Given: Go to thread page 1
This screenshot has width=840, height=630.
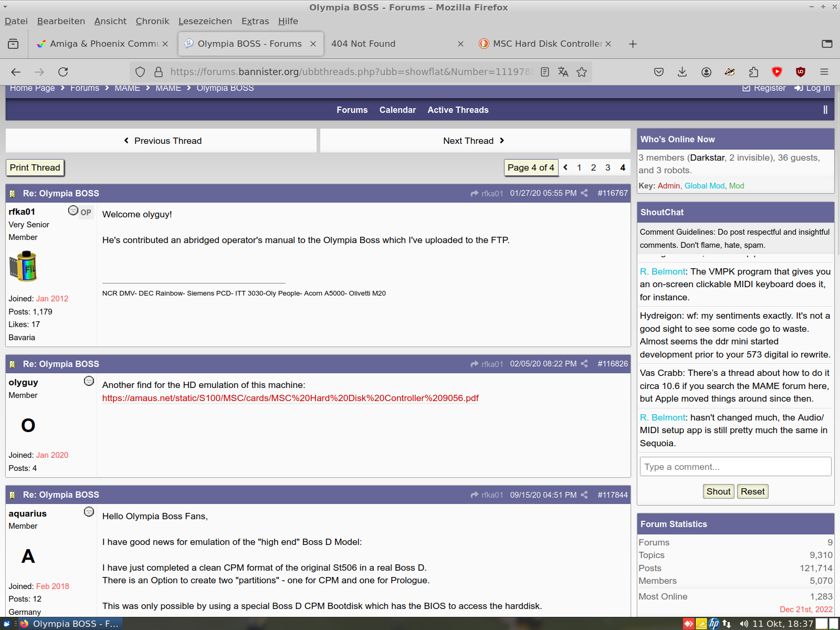Looking at the screenshot, I should click(x=579, y=167).
